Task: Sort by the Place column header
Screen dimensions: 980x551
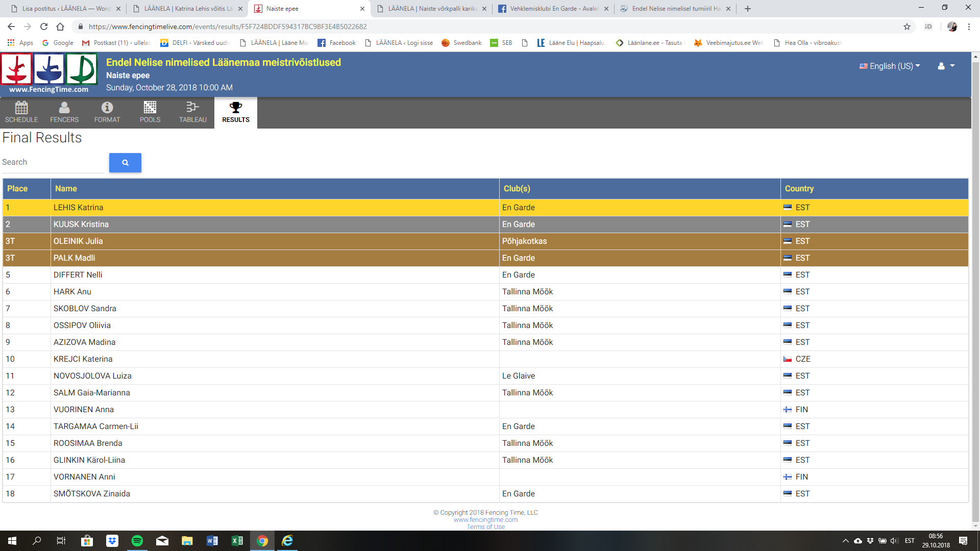Action: coord(17,189)
